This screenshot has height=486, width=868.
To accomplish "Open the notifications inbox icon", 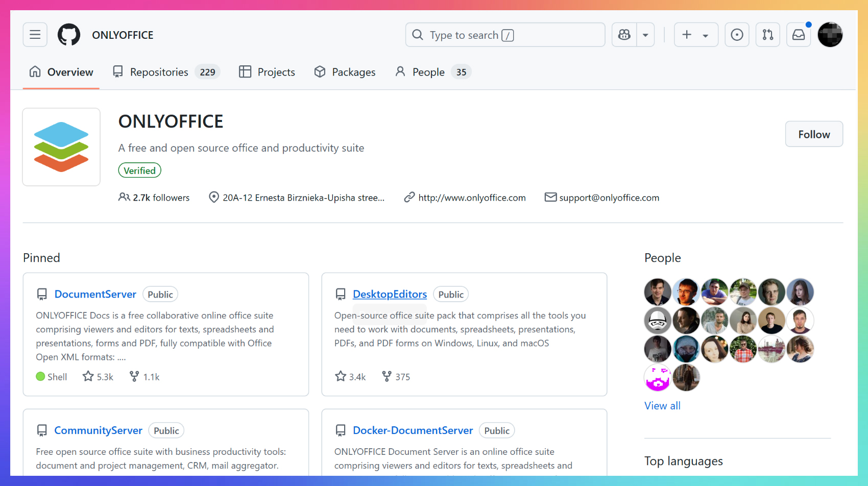I will click(799, 35).
